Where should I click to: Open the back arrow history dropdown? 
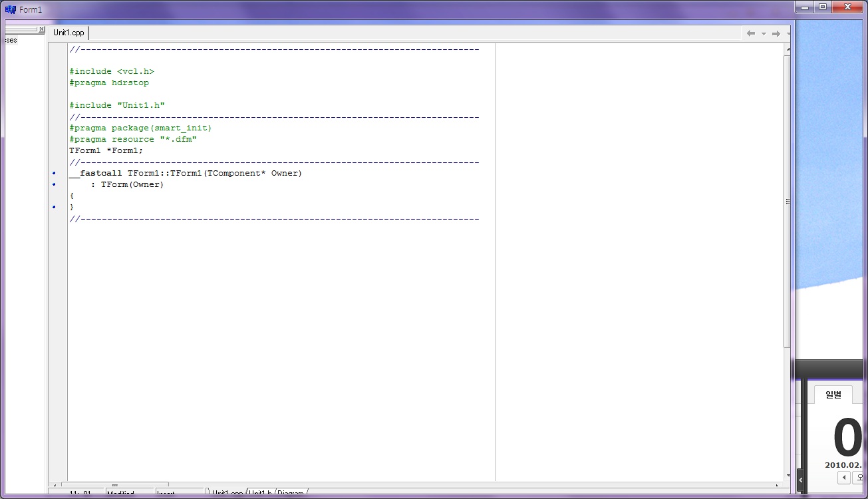pos(764,33)
